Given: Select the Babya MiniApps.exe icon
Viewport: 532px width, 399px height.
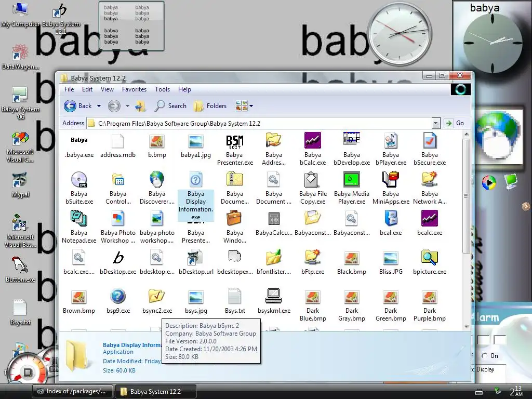Looking at the screenshot, I should coord(391,179).
